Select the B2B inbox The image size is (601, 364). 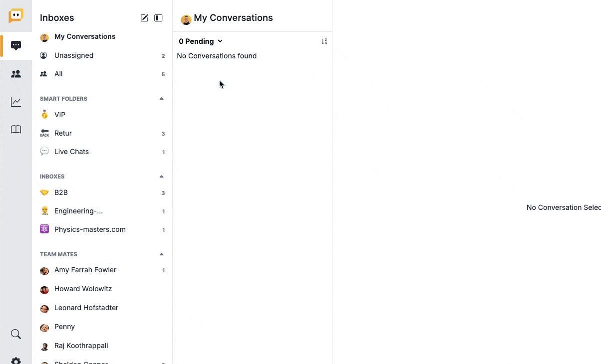(x=61, y=192)
